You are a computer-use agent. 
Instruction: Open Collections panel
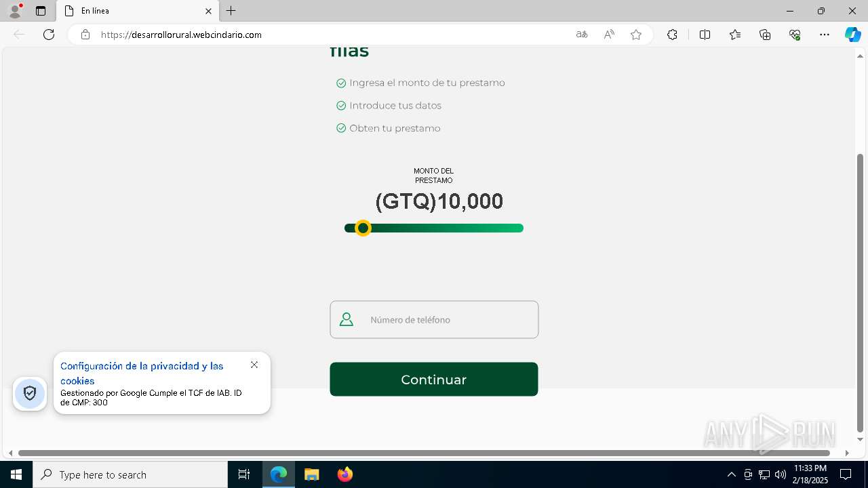765,35
